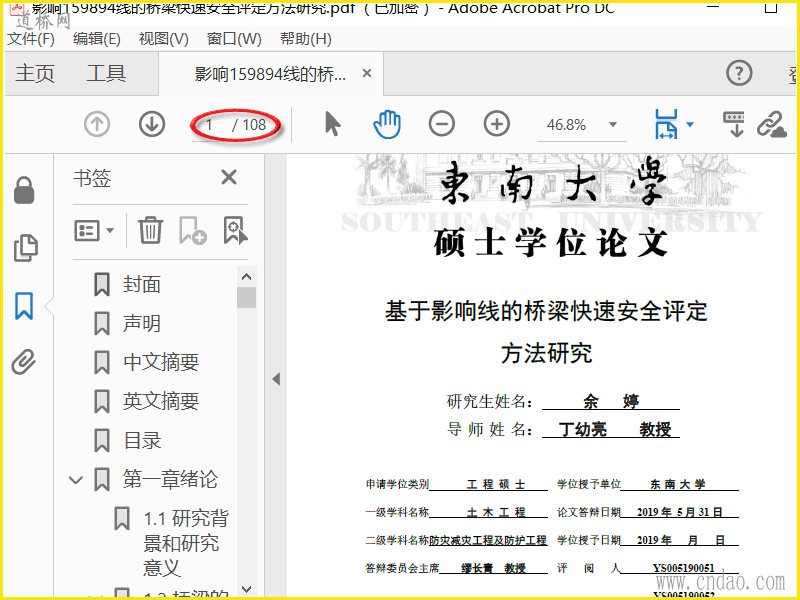Go to previous page with up arrow
The image size is (800, 600).
97,124
